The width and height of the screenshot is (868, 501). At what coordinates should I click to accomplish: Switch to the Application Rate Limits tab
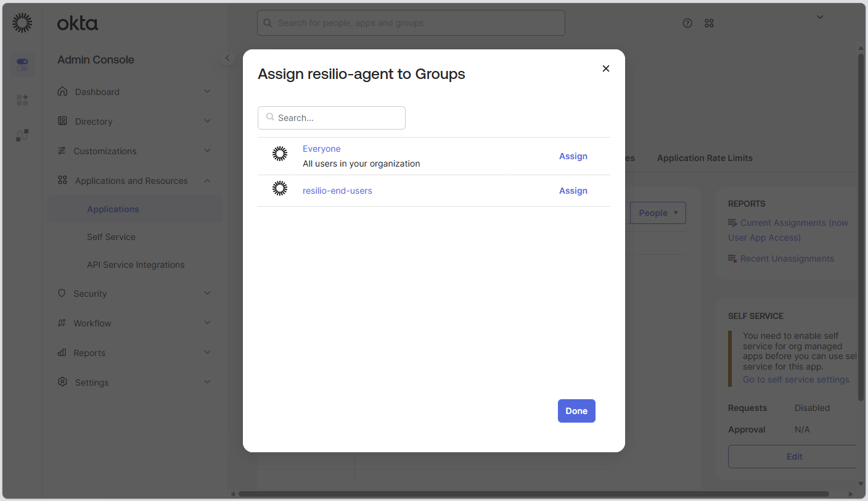[705, 158]
